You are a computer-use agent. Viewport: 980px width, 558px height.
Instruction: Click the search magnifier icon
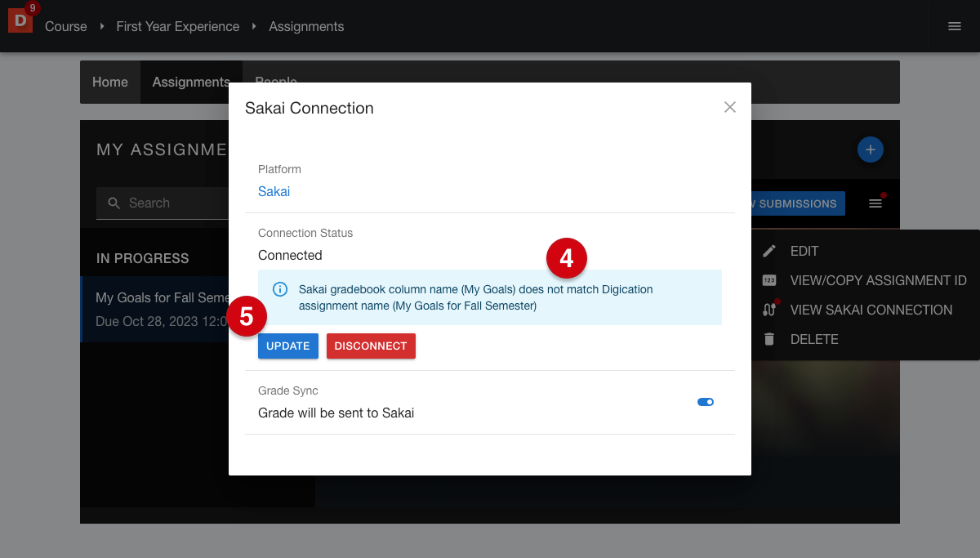[x=114, y=203]
